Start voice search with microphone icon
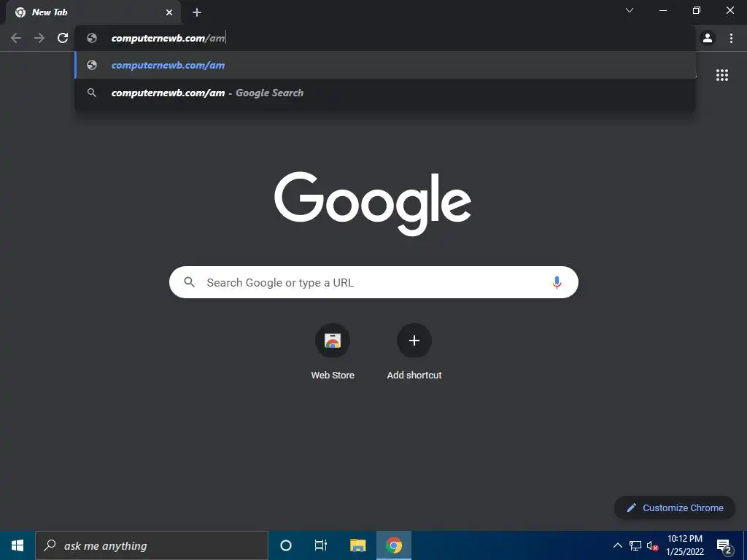Image resolution: width=747 pixels, height=560 pixels. (557, 282)
